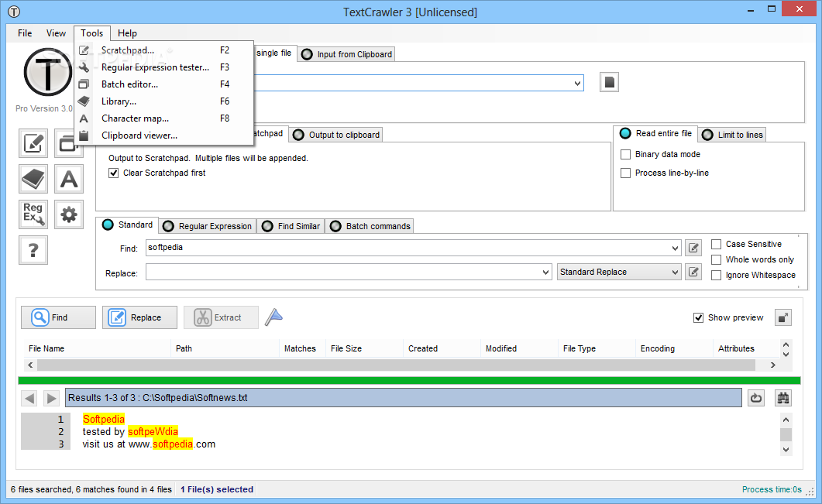This screenshot has height=504, width=822.
Task: Go to next result arrow
Action: [x=51, y=398]
